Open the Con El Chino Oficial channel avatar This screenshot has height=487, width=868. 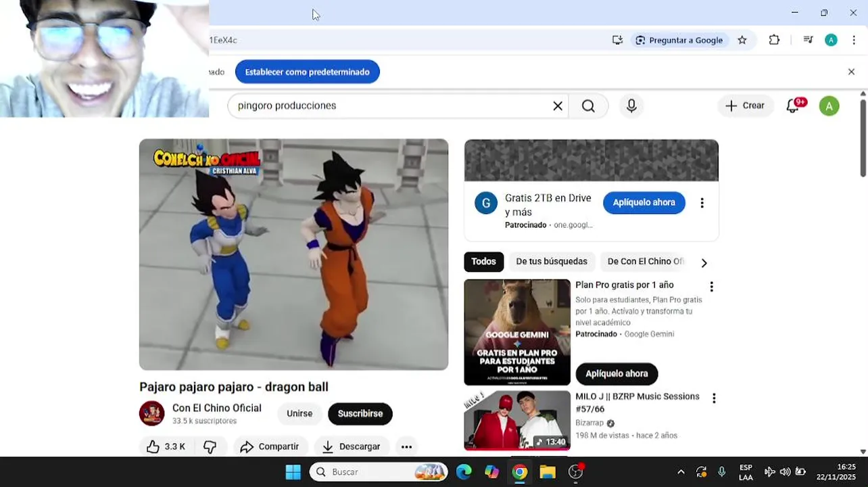151,413
